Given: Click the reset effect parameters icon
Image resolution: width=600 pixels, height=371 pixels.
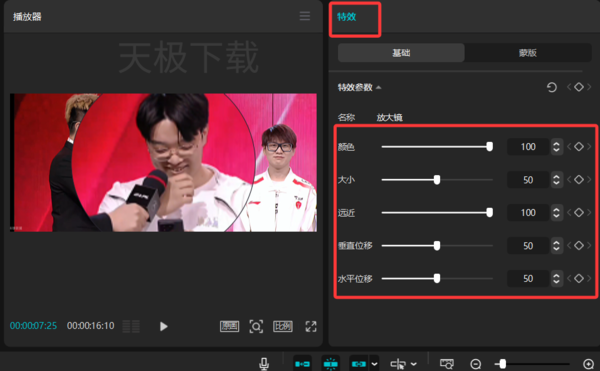Looking at the screenshot, I should coord(551,88).
